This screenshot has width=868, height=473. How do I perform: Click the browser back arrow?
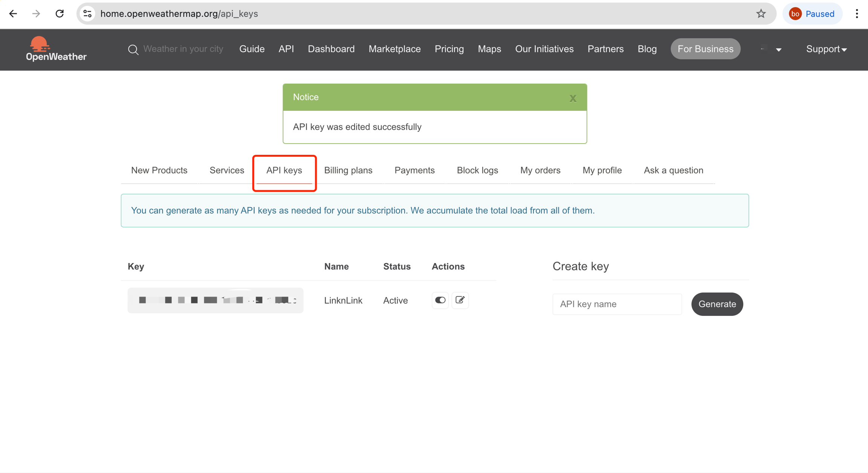(x=13, y=14)
